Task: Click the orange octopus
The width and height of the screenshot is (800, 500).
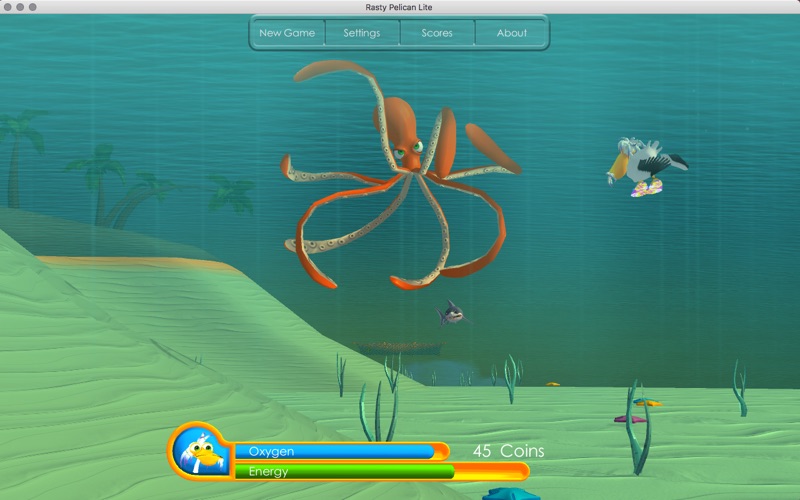Action: [401, 174]
